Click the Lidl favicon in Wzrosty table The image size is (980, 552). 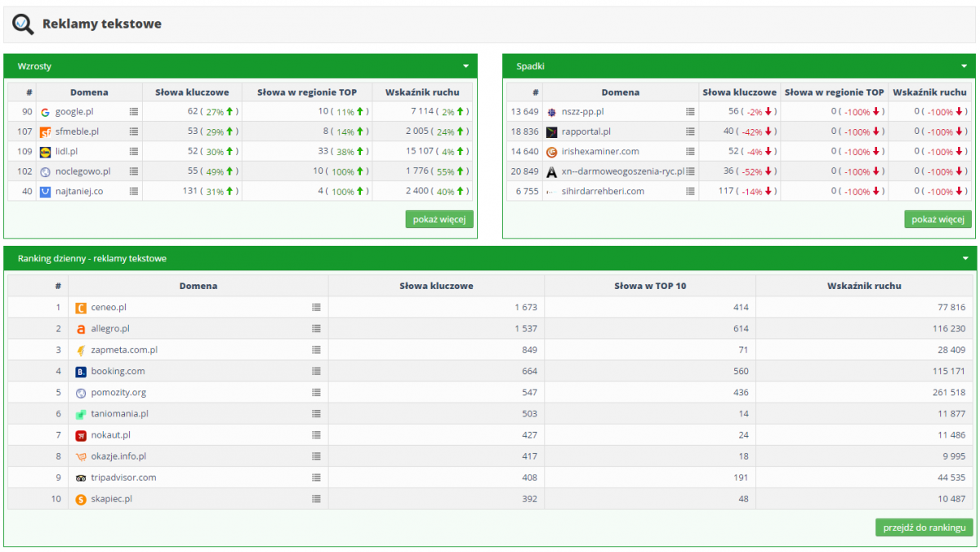46,152
